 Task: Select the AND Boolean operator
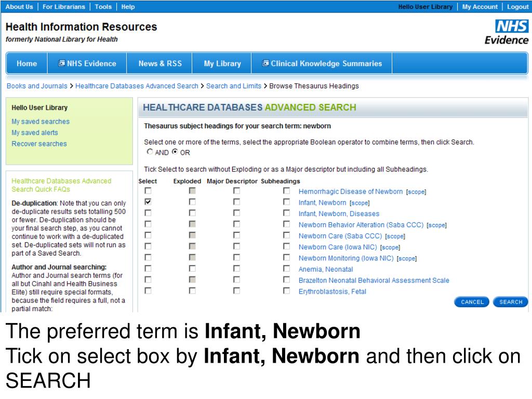pyautogui.click(x=150, y=152)
